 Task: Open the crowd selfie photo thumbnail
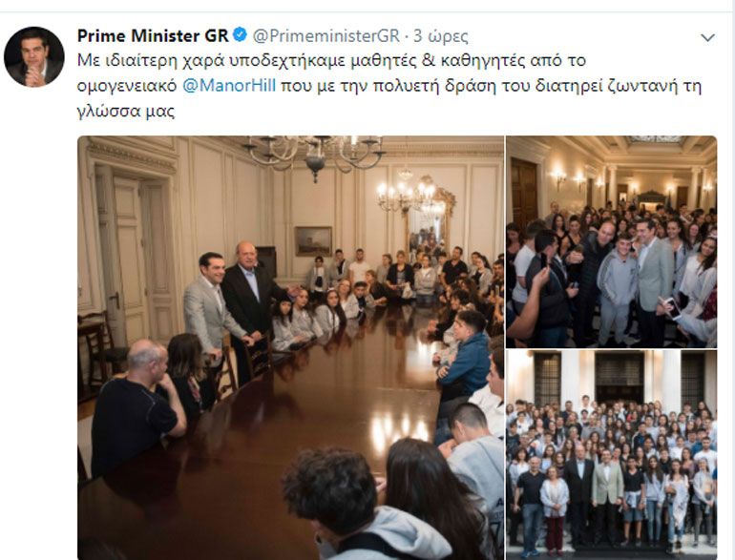pyautogui.click(x=611, y=241)
